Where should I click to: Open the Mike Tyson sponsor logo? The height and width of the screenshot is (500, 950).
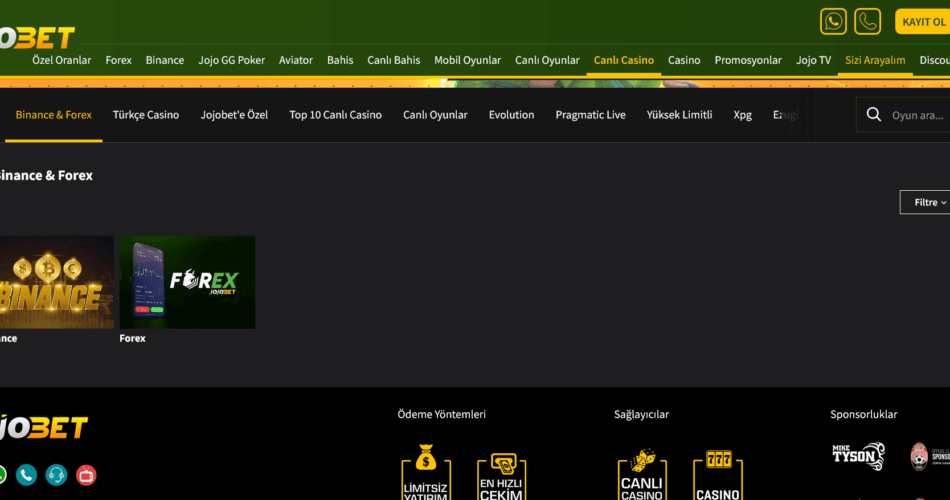point(859,456)
